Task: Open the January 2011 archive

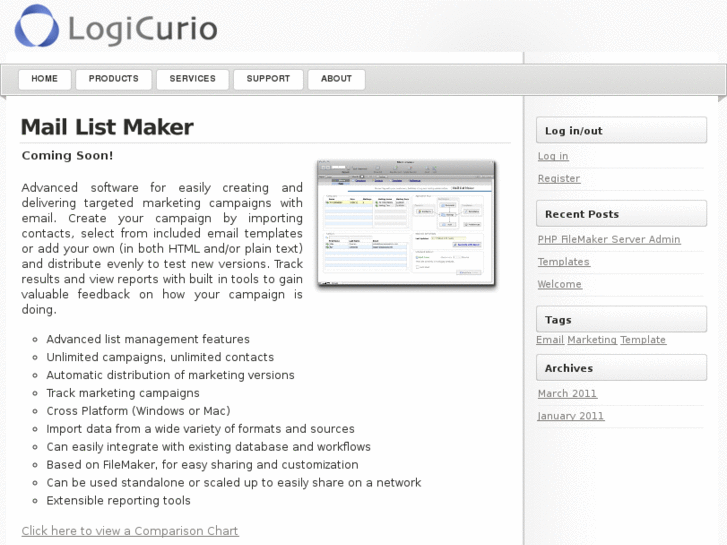Action: pyautogui.click(x=571, y=416)
